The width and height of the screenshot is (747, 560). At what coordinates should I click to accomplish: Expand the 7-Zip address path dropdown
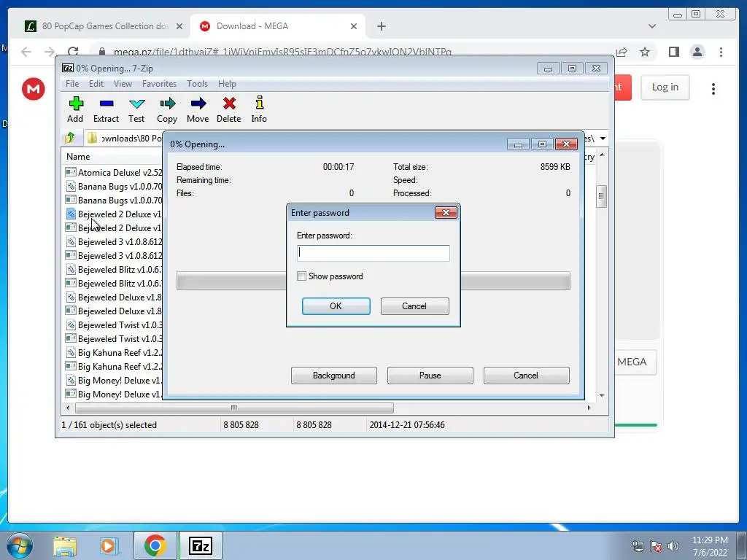[603, 139]
